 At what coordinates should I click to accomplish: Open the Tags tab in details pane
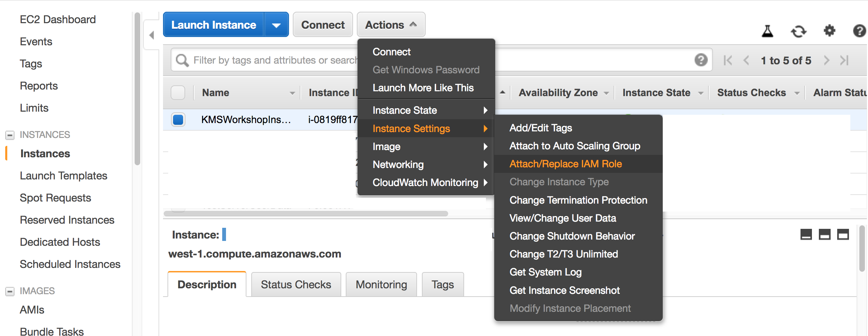pos(443,284)
